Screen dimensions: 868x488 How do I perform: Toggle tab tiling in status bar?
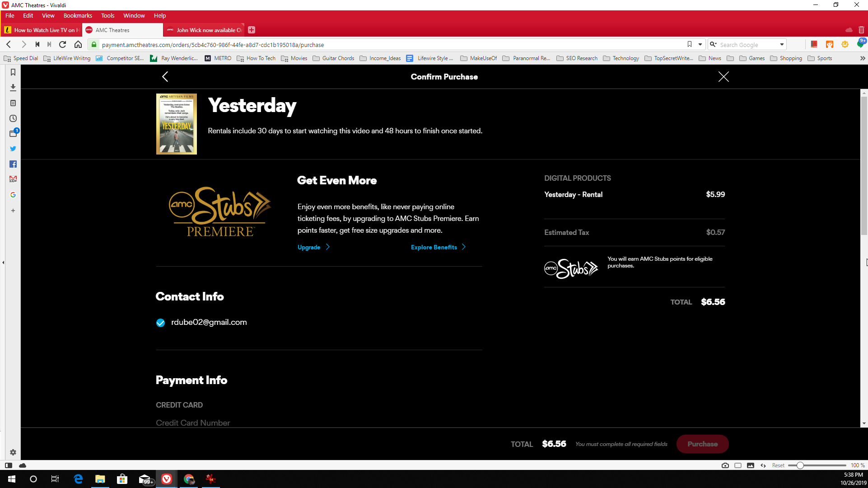tap(738, 465)
